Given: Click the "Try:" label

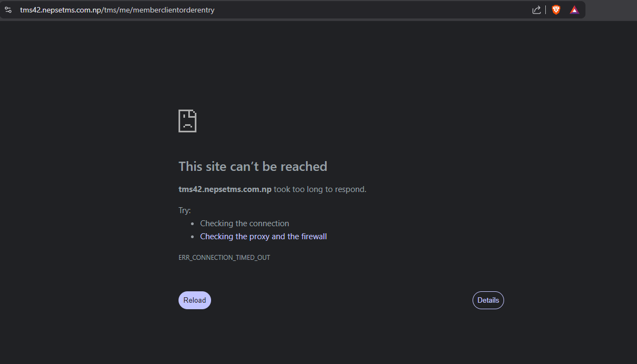Looking at the screenshot, I should [x=184, y=210].
